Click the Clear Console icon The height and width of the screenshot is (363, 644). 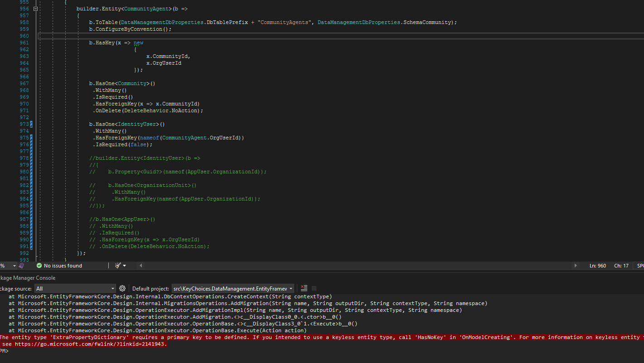tap(304, 288)
